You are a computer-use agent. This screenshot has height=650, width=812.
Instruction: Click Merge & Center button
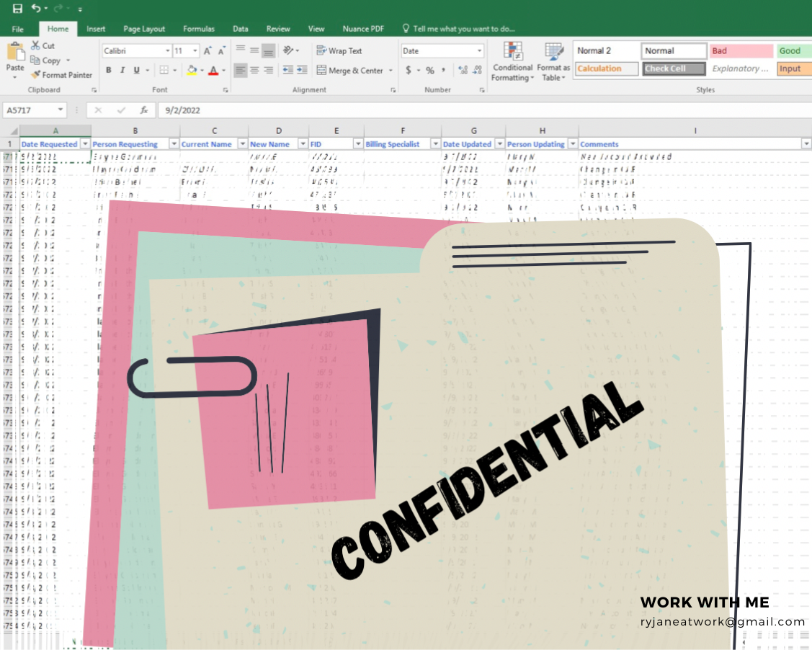350,71
